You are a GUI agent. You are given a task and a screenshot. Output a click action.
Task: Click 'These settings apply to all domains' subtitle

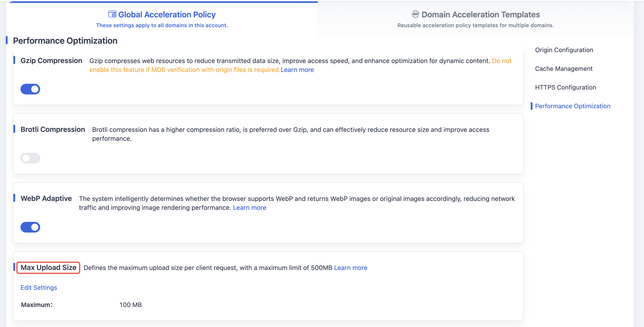click(162, 25)
